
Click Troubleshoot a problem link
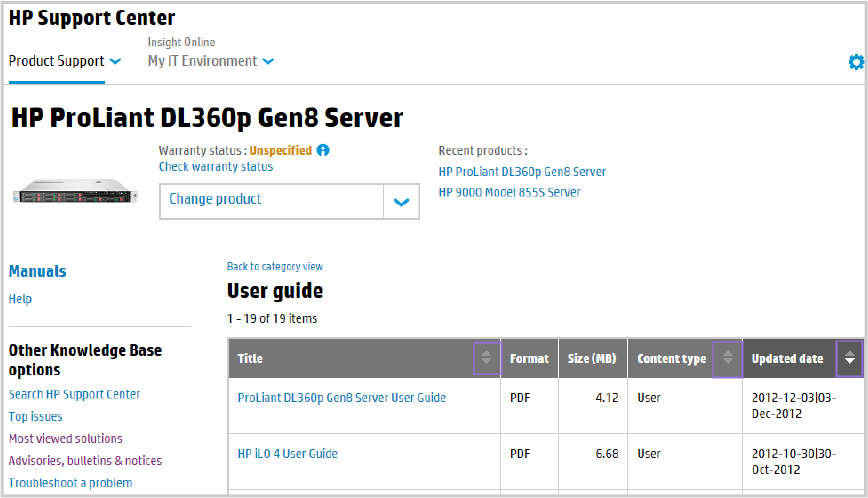coord(70,483)
